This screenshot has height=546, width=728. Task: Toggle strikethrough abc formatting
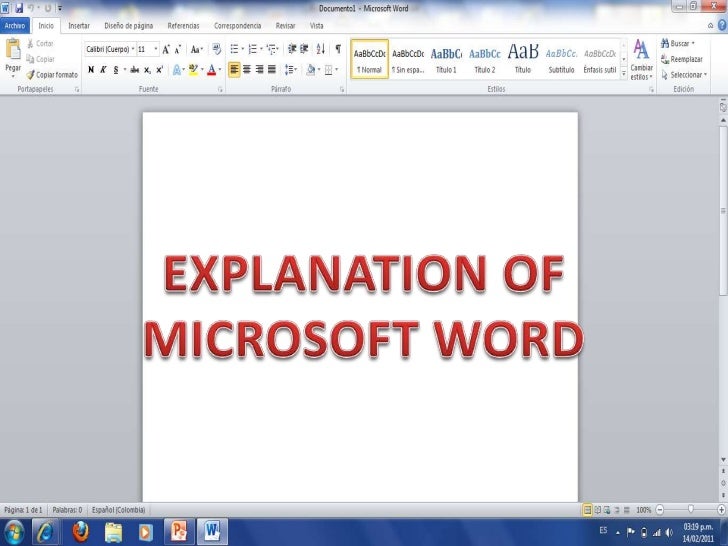(135, 70)
